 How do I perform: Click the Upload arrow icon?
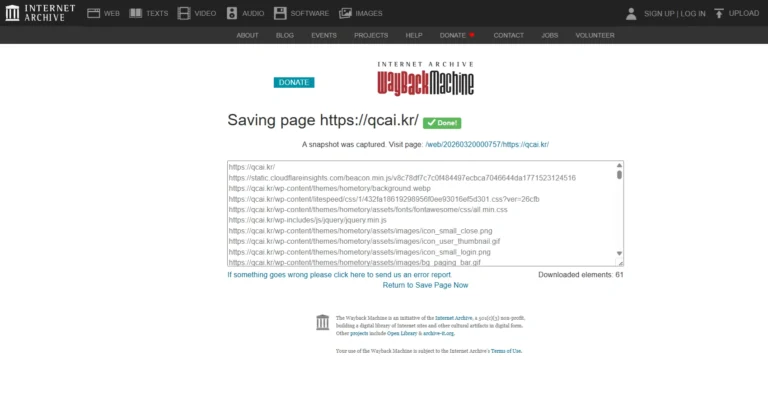tap(719, 14)
